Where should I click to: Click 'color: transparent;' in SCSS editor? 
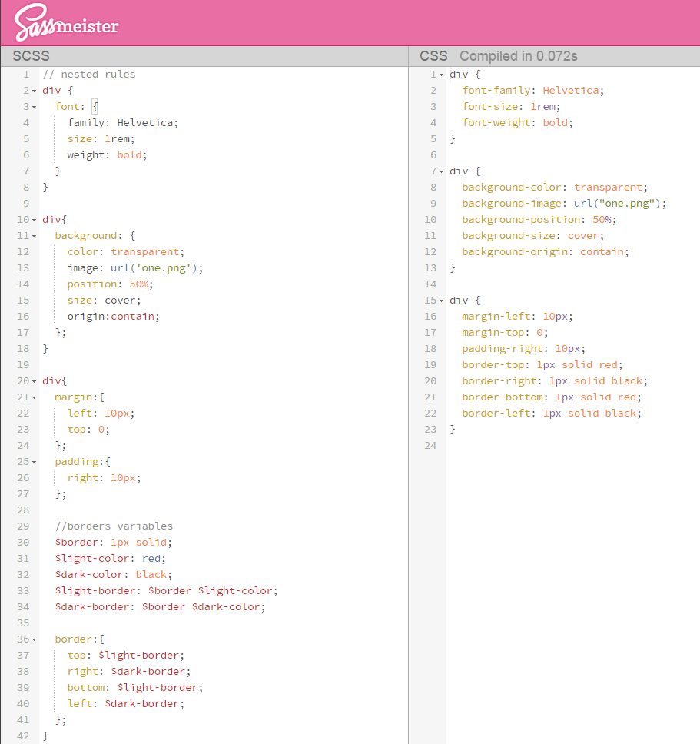[x=126, y=252]
